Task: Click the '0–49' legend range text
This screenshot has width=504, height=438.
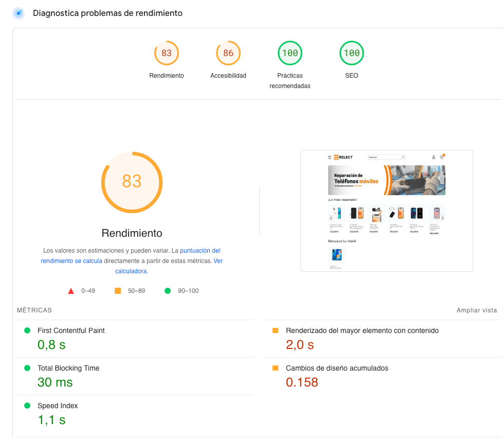Action: [88, 291]
